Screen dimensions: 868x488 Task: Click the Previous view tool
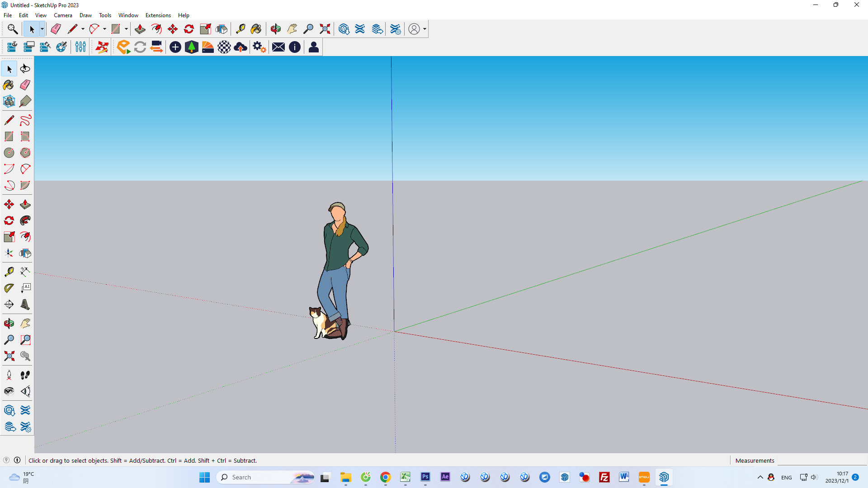[x=25, y=356]
